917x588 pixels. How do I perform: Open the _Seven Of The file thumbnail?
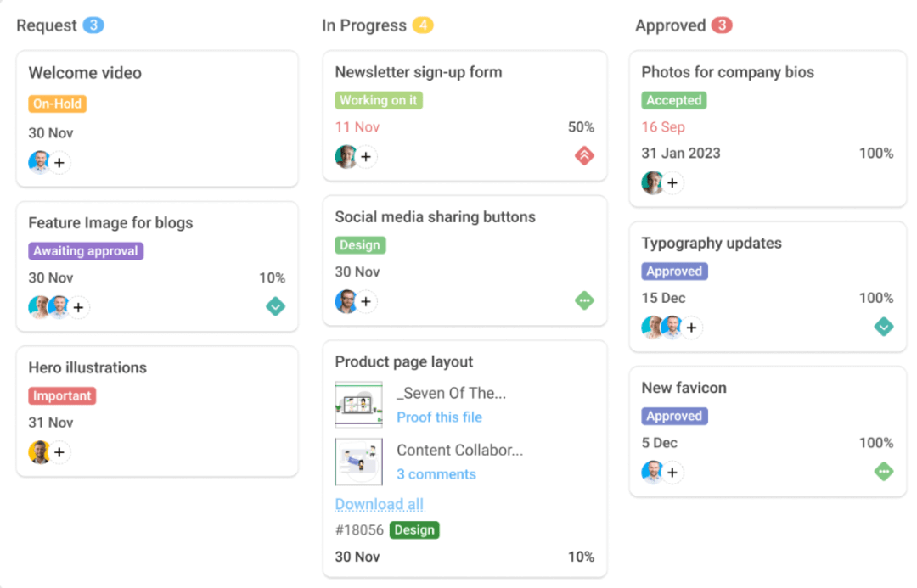click(358, 404)
